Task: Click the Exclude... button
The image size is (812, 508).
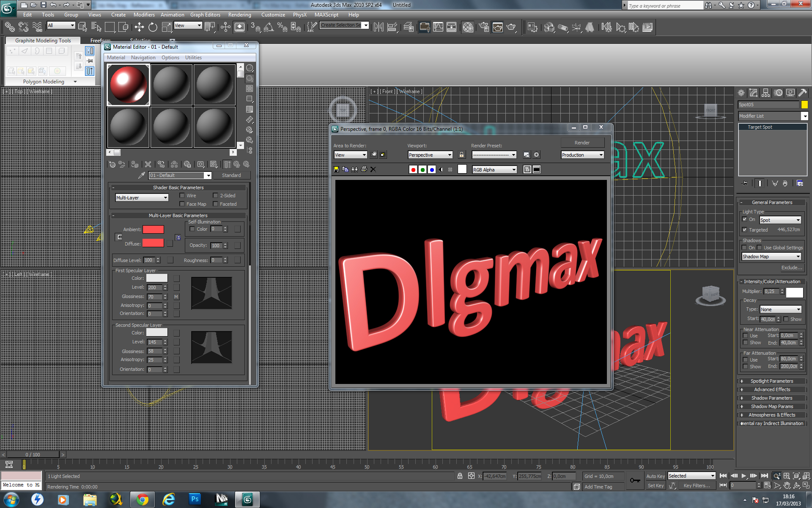Action: point(791,268)
